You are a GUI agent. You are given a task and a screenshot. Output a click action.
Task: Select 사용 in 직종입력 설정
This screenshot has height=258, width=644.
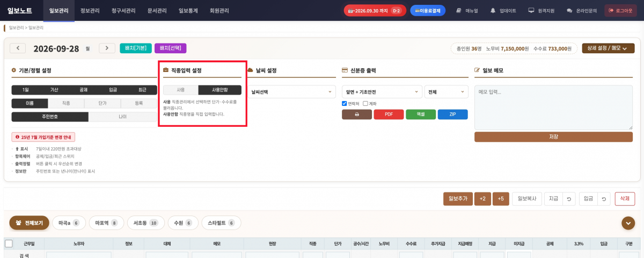[181, 90]
